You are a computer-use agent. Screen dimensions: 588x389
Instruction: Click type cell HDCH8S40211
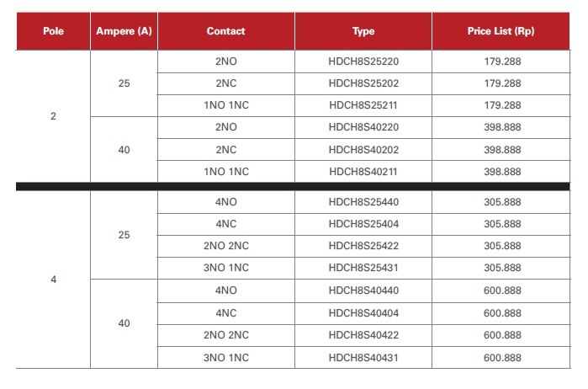pos(363,172)
